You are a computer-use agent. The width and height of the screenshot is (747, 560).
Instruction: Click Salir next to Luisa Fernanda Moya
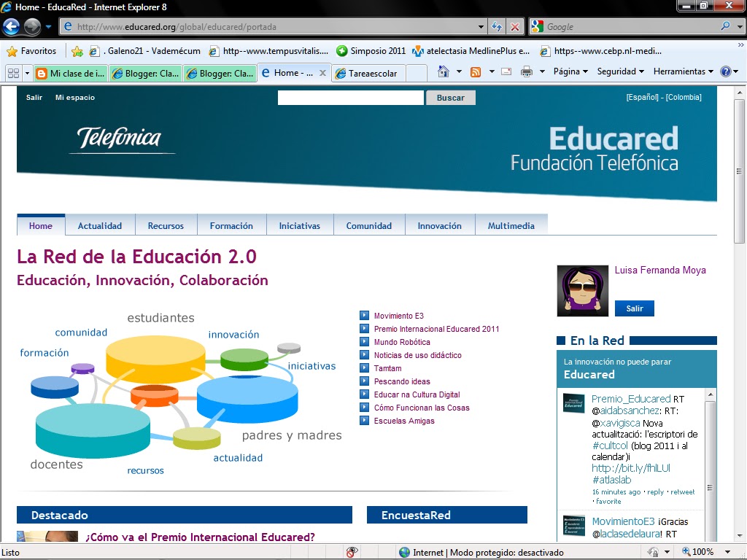click(634, 308)
